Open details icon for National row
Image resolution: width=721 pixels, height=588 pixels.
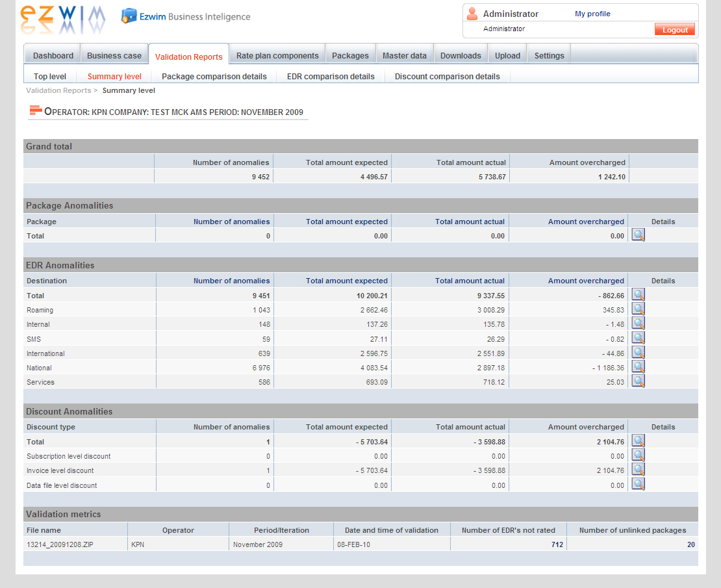[x=638, y=367]
